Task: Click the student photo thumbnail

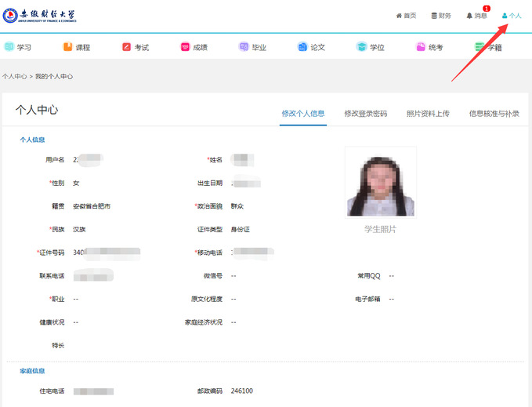Action: 380,182
